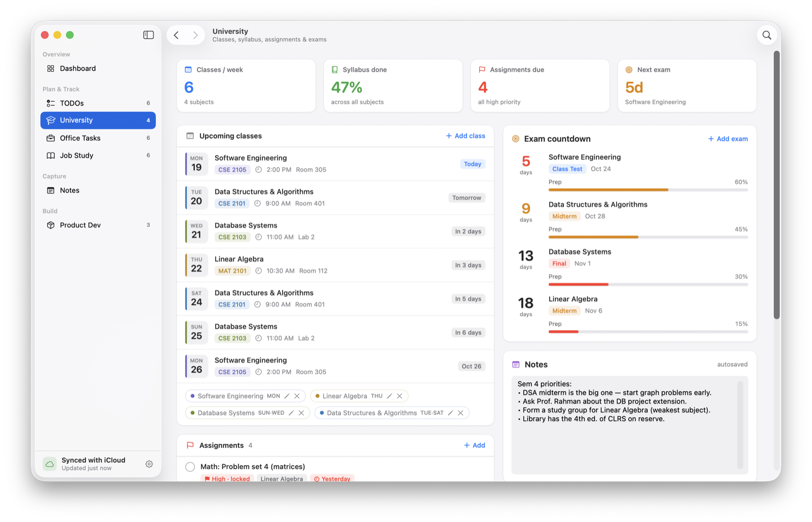Click the Notes panel icon
This screenshot has height=522, width=812.
516,365
